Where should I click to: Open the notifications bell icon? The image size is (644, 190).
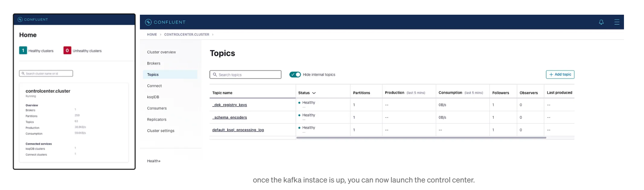tap(601, 22)
